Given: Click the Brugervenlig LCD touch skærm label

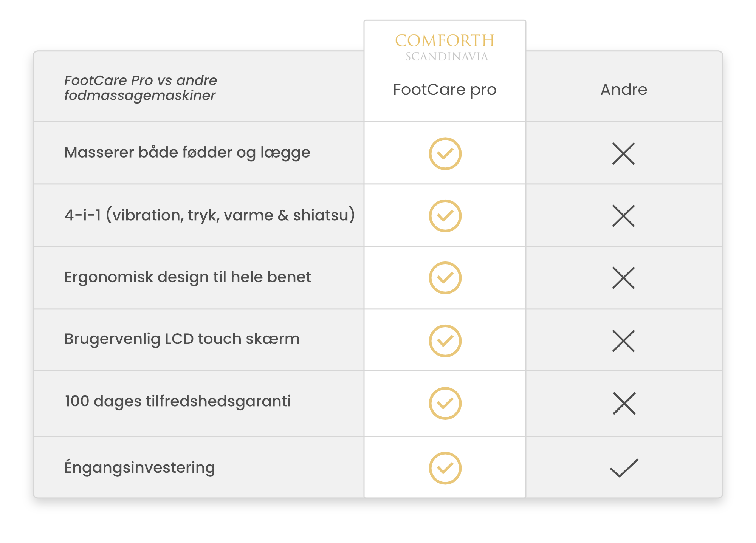Looking at the screenshot, I should coord(182,339).
